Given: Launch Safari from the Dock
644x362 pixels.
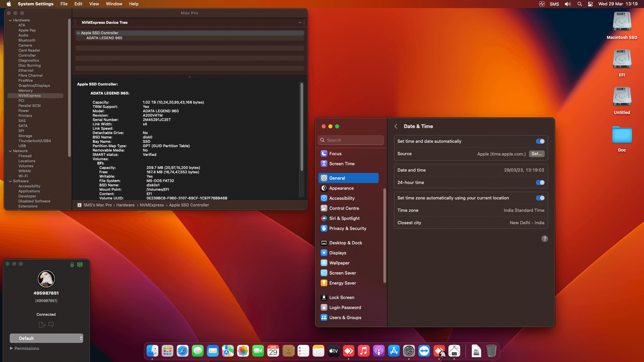Looking at the screenshot, I should point(182,351).
